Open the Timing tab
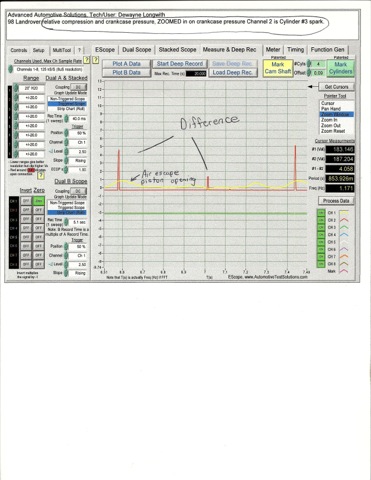This screenshot has width=371, height=480. tap(295, 50)
